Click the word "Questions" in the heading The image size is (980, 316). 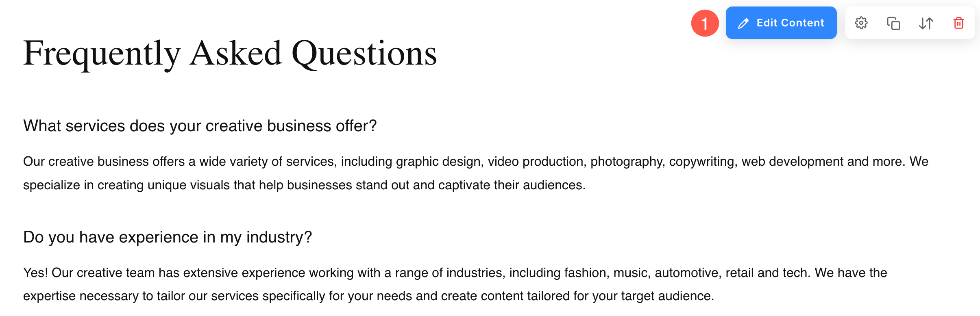click(x=364, y=54)
